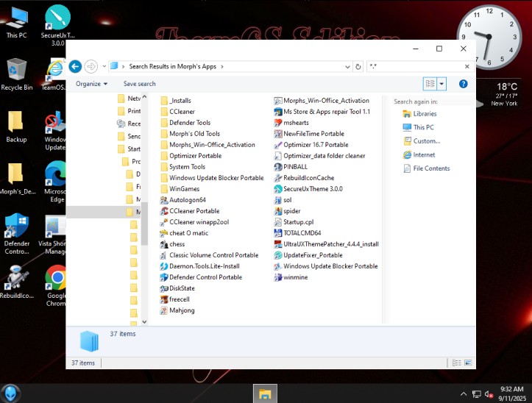The height and width of the screenshot is (403, 532).
Task: Expand breadcrumb chevron after Morph's Apps
Action: tap(222, 66)
